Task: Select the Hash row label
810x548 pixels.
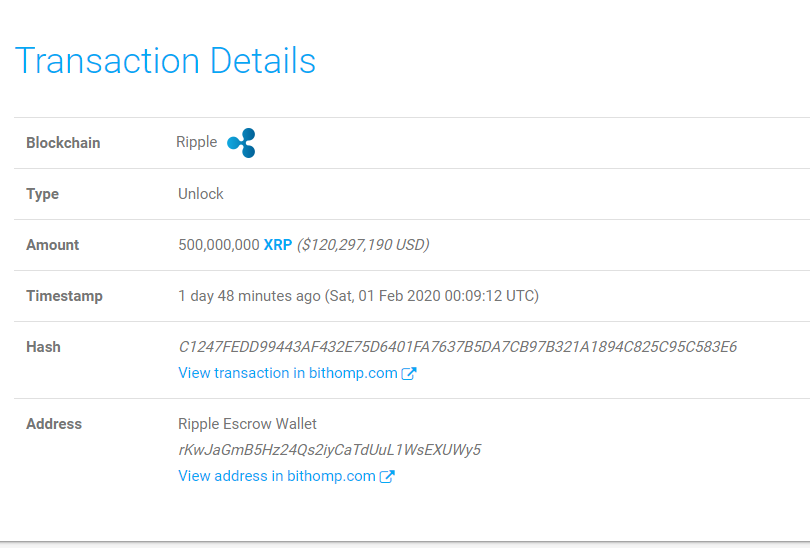Action: [43, 347]
